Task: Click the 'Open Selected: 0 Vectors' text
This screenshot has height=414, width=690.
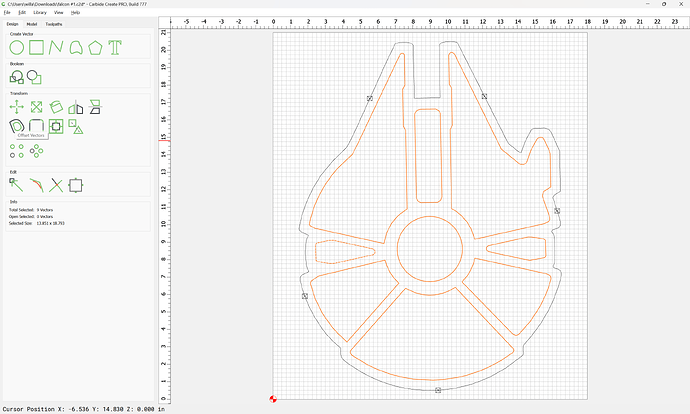Action: click(31, 216)
